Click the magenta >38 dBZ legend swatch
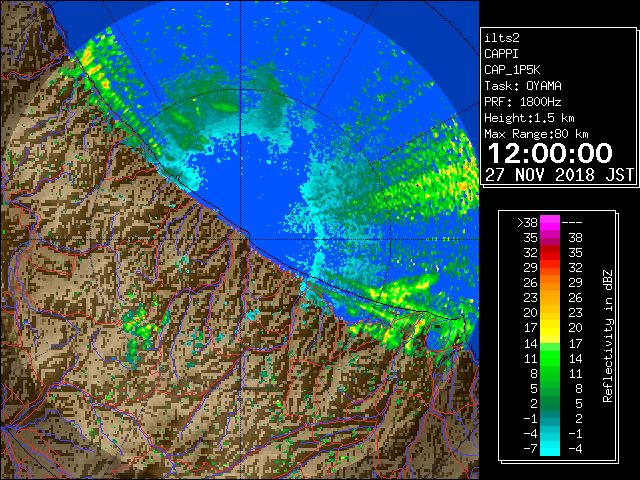The image size is (640, 480). [550, 222]
